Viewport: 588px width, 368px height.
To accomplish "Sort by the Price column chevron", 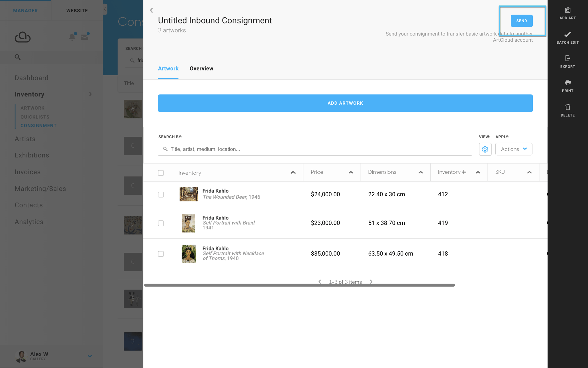I will point(350,172).
